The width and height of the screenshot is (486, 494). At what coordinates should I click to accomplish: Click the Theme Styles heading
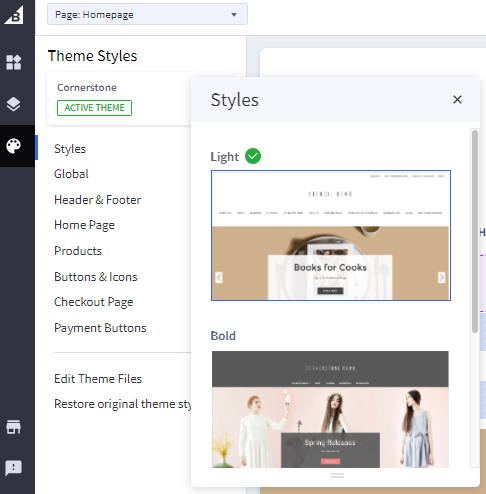(x=92, y=56)
